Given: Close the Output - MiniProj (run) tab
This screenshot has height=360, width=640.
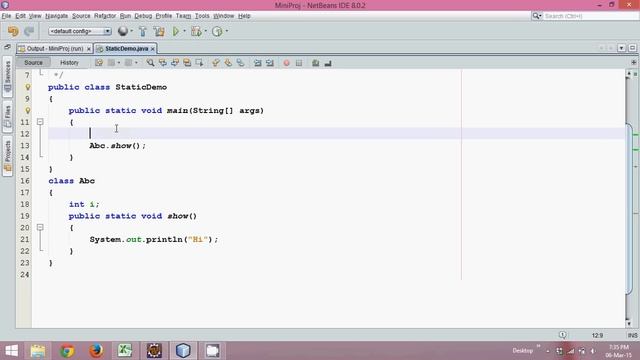Looking at the screenshot, I should [89, 49].
